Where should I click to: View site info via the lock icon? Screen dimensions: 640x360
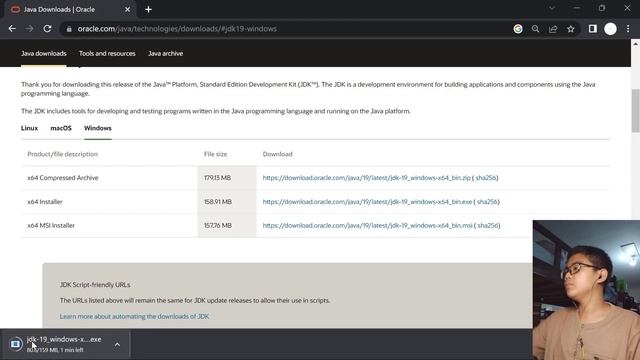coord(69,29)
